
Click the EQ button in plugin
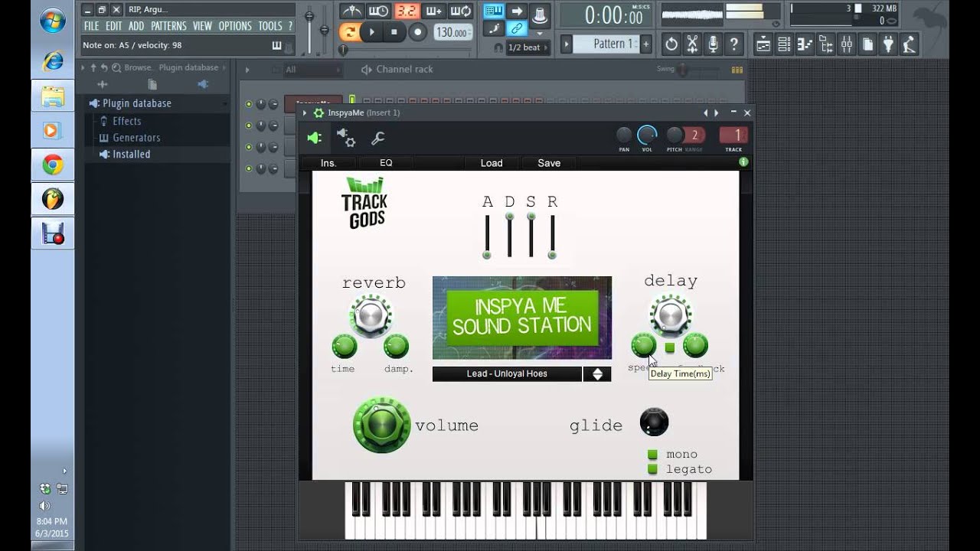click(386, 163)
